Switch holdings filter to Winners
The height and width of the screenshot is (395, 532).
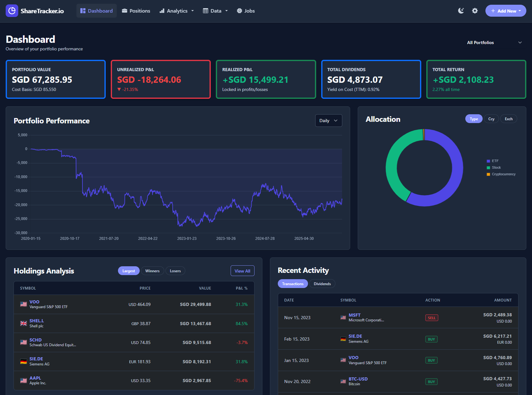point(152,271)
